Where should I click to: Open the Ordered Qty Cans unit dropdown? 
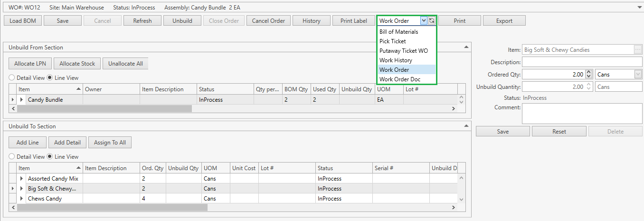[638, 74]
